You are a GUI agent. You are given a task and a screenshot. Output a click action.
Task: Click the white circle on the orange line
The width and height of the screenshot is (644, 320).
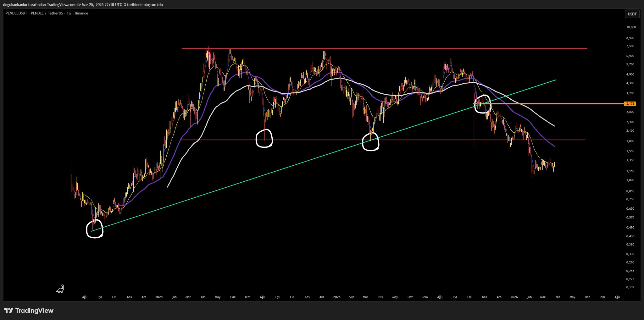pos(482,104)
